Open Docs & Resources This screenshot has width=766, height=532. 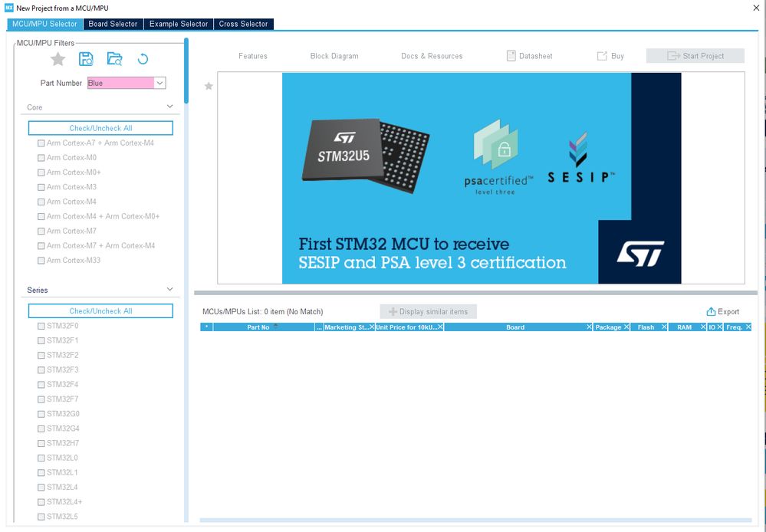[432, 56]
